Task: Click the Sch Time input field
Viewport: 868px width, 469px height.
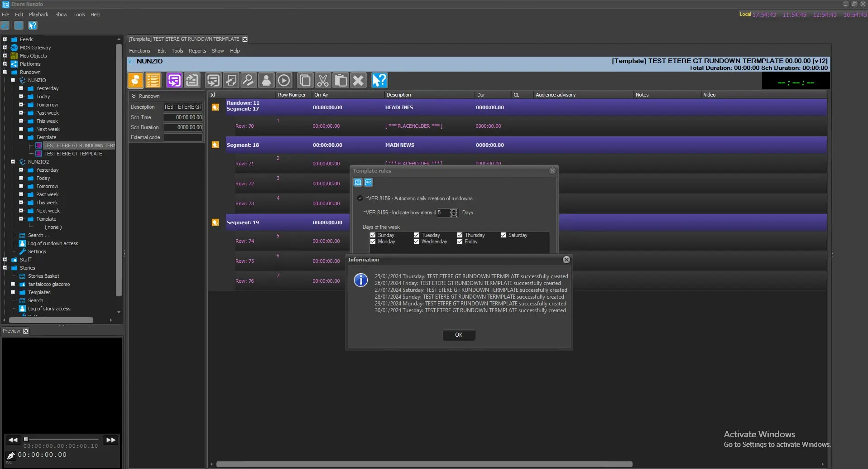Action: pyautogui.click(x=183, y=117)
